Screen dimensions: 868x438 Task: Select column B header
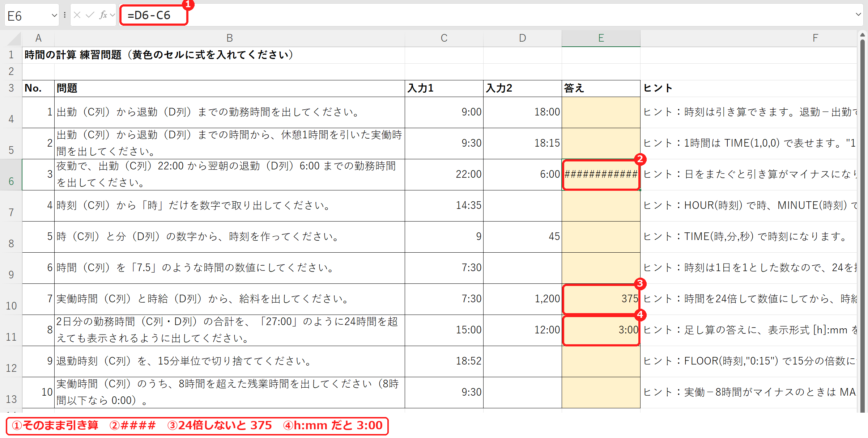point(229,38)
